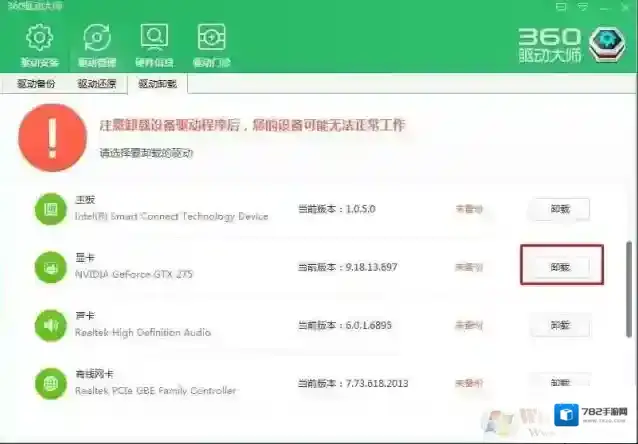Switch to the 驱动还原 tab
The width and height of the screenshot is (638, 444).
(x=97, y=84)
